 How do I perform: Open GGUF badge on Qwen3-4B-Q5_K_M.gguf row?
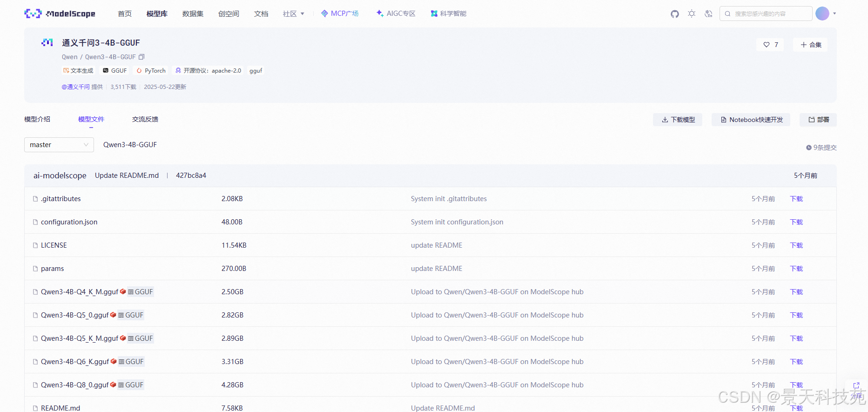(141, 338)
